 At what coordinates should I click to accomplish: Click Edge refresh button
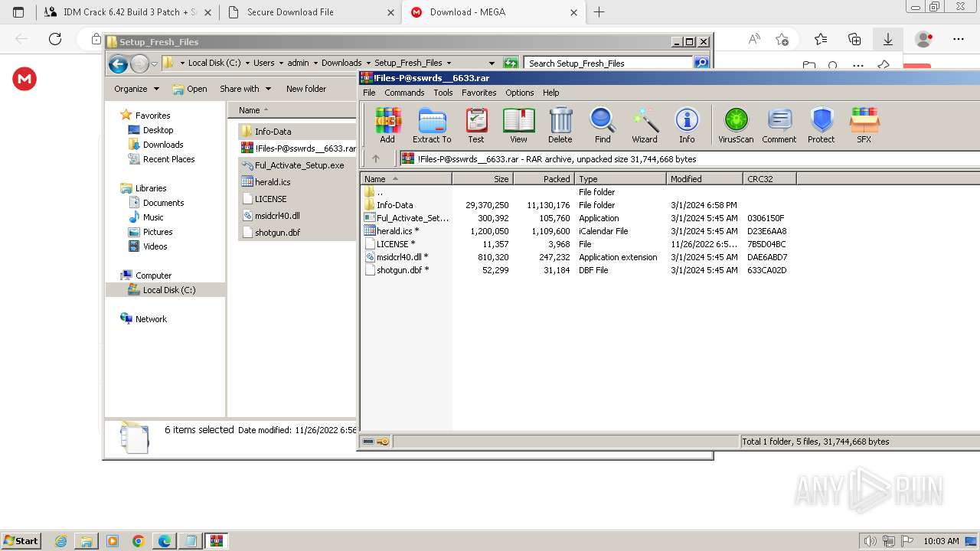[55, 39]
